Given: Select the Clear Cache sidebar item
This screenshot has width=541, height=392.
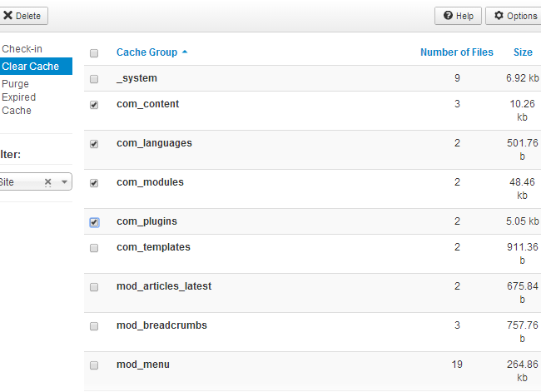Looking at the screenshot, I should [30, 67].
